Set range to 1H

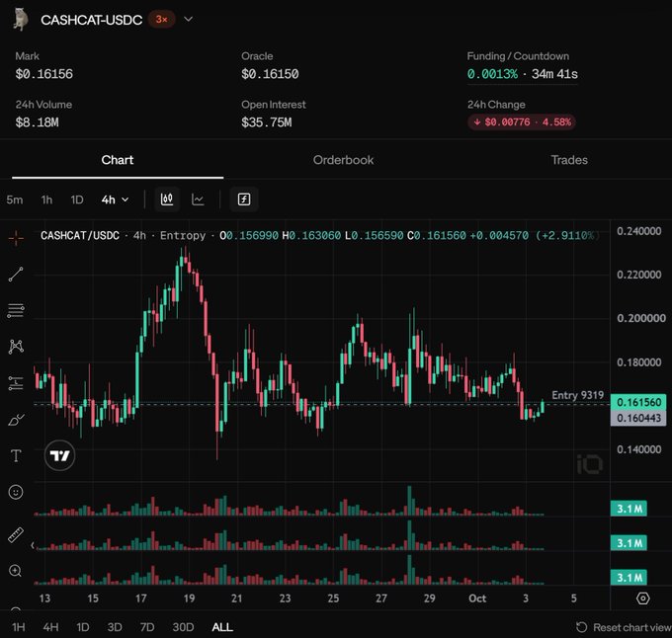click(19, 627)
